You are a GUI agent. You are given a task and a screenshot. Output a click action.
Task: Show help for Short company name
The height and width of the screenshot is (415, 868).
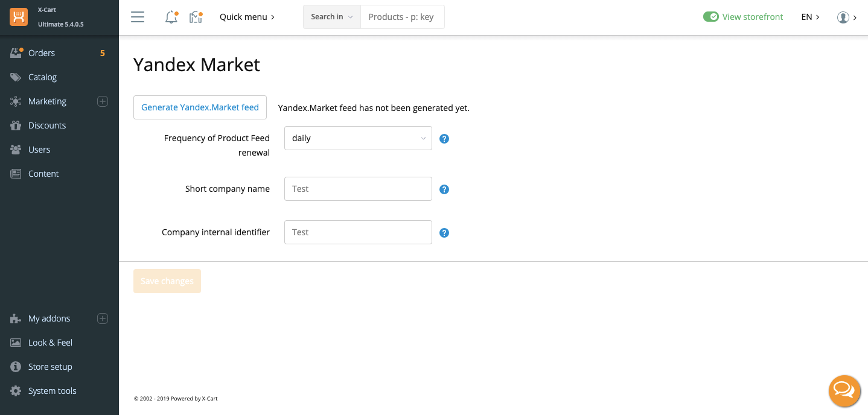coord(444,189)
